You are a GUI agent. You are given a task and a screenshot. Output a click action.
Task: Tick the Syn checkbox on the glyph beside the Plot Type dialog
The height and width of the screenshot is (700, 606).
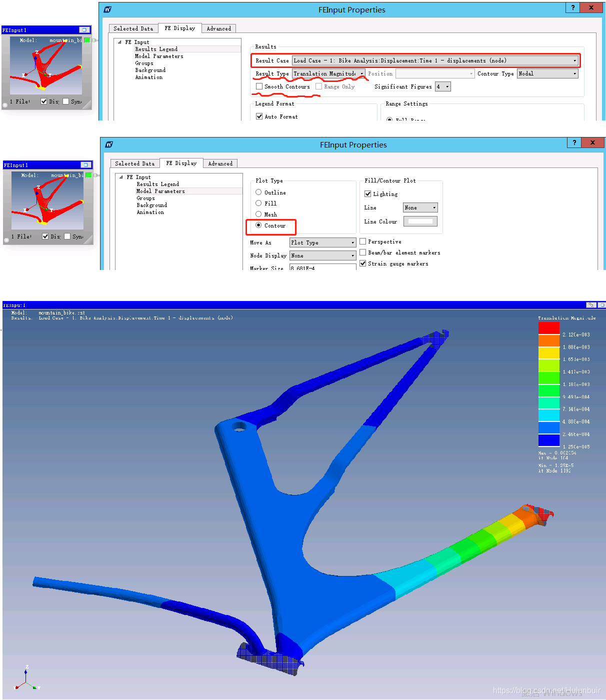(67, 236)
